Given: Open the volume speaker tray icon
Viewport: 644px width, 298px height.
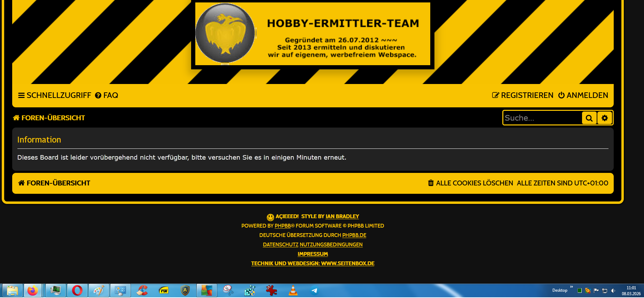Looking at the screenshot, I should 613,291.
